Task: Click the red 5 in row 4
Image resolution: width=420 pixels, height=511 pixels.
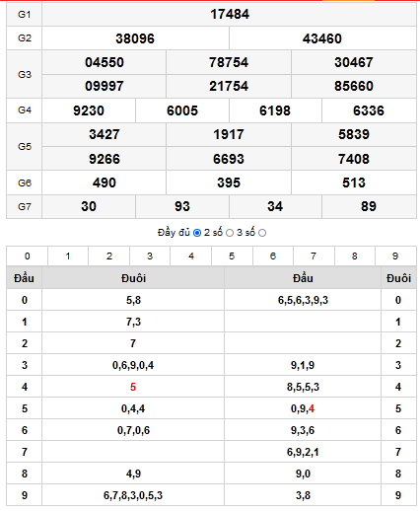Action: (133, 387)
